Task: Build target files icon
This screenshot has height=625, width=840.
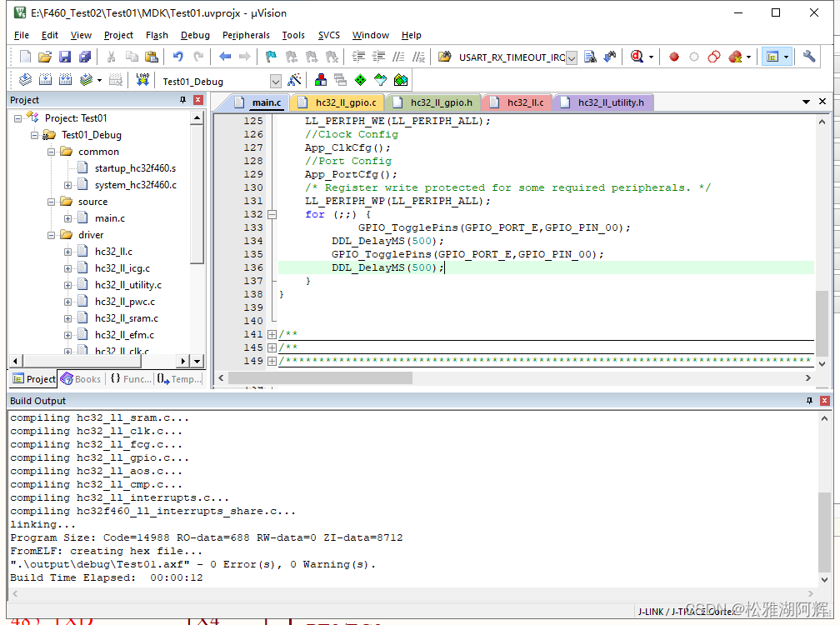Action: (x=46, y=80)
